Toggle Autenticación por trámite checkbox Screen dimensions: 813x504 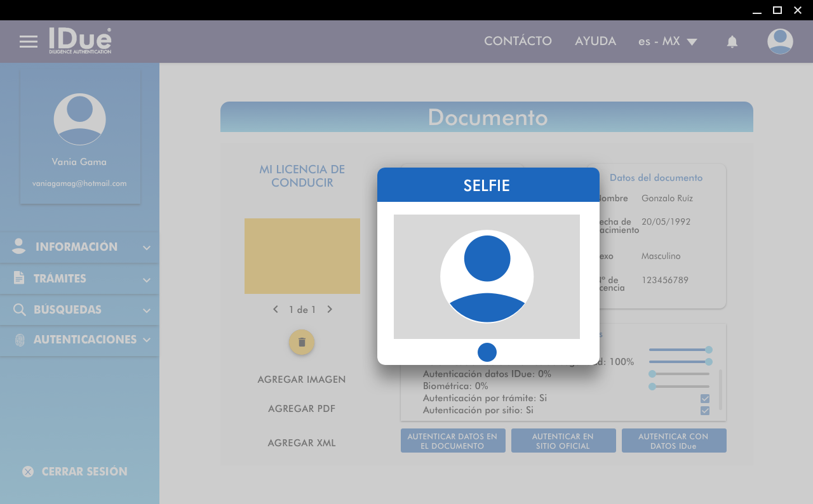click(x=704, y=399)
